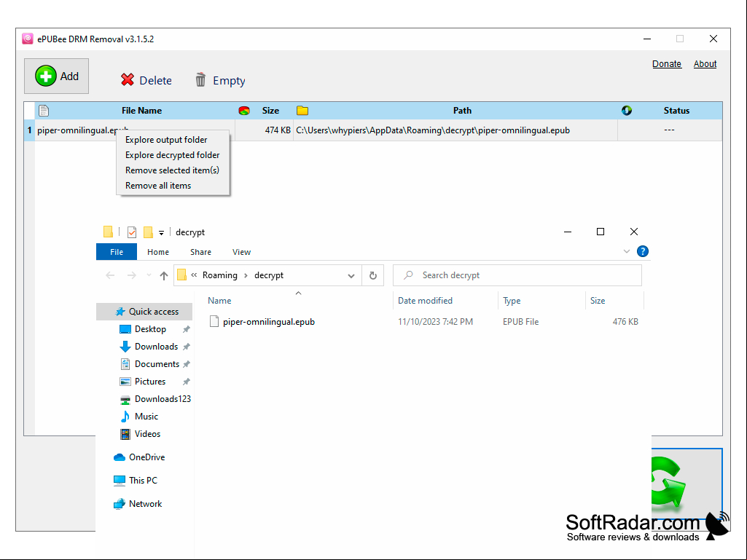747x560 pixels.
Task: Open the View ribbon tab
Action: click(241, 252)
